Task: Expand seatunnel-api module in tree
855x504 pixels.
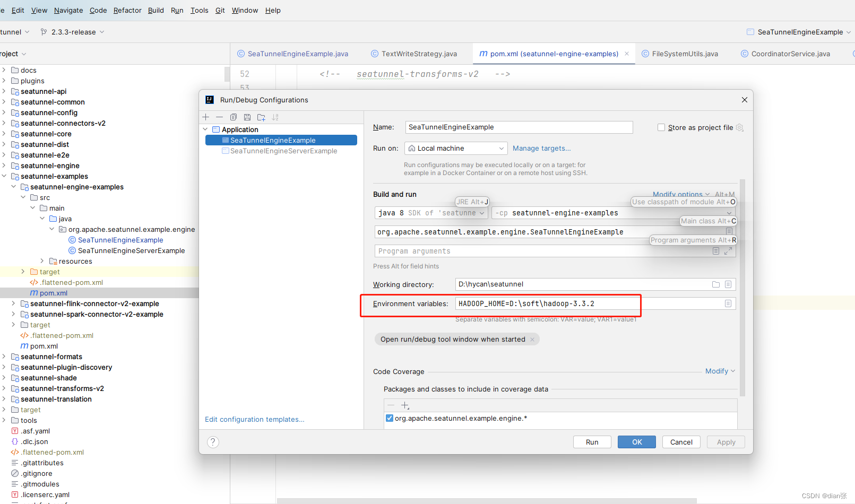Action: pyautogui.click(x=4, y=91)
